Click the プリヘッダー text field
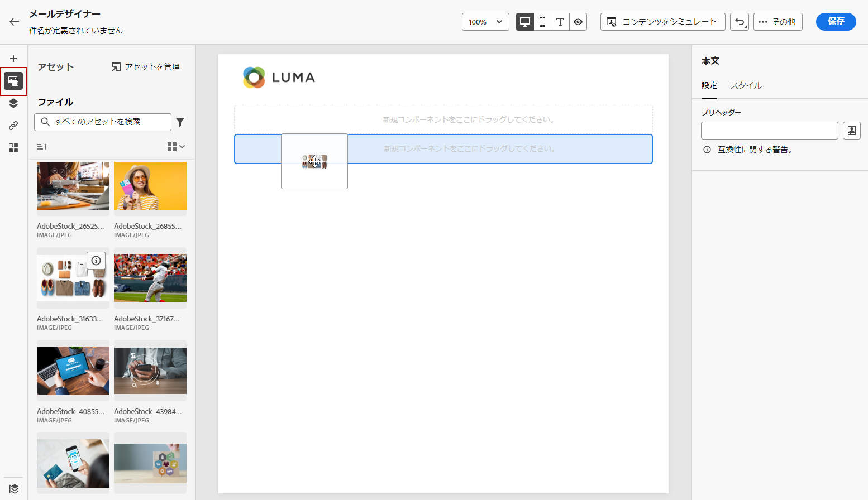 click(770, 131)
